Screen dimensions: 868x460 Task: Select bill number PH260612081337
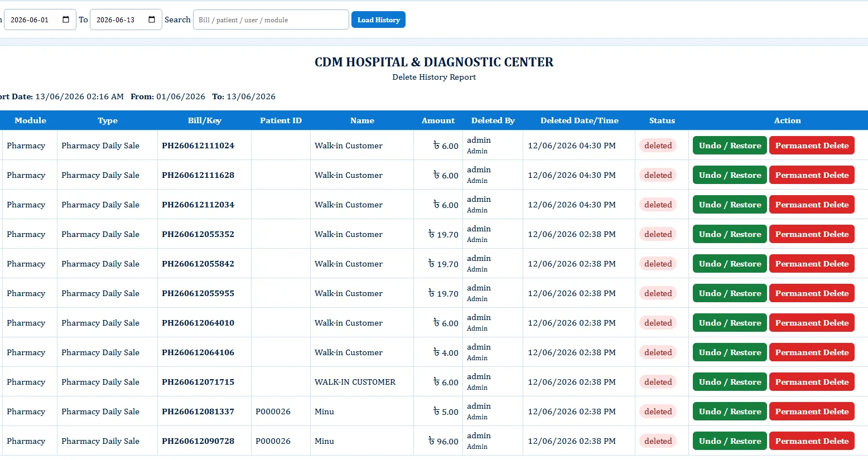198,411
